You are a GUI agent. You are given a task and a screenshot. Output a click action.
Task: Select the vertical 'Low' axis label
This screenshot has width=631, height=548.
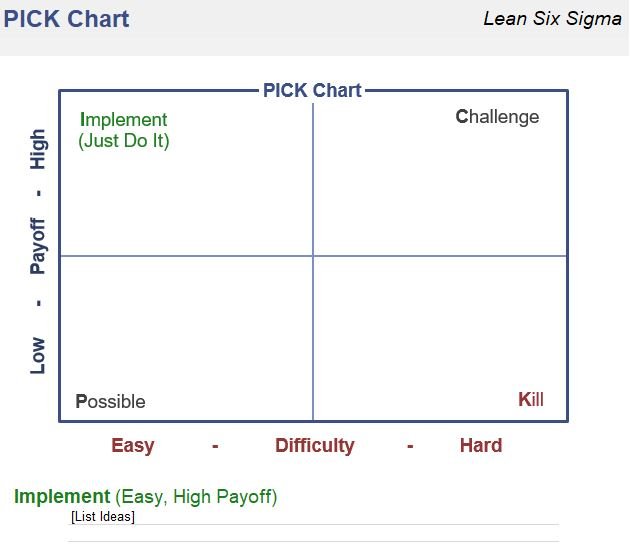[x=38, y=356]
